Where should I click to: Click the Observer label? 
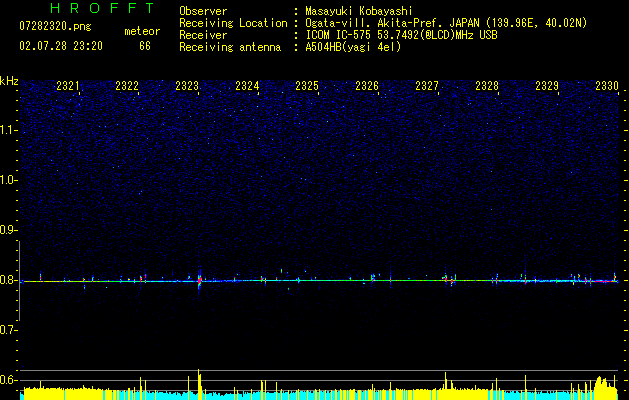(x=203, y=11)
